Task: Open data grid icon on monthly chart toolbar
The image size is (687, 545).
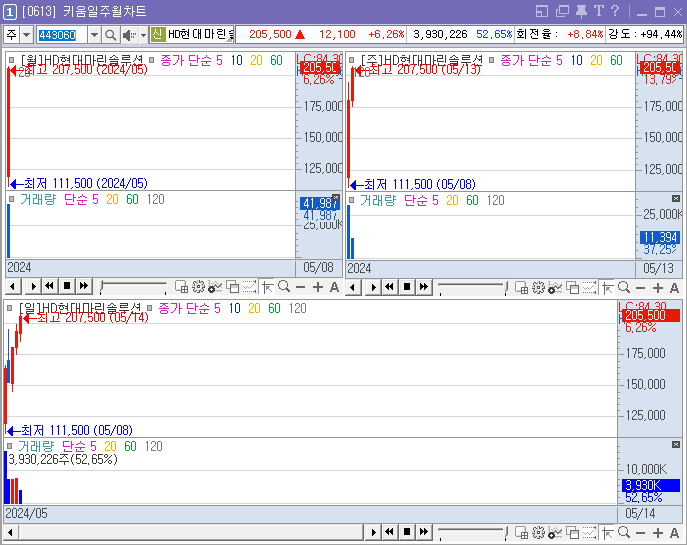Action: coord(181,287)
